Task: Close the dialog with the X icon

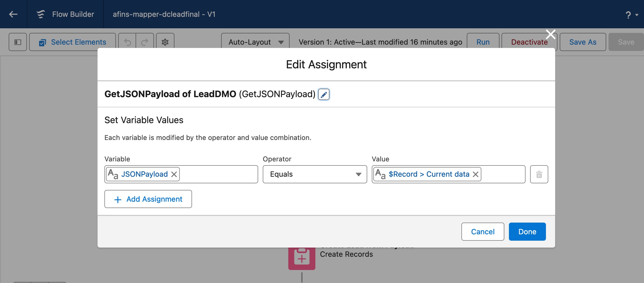Action: [x=551, y=34]
